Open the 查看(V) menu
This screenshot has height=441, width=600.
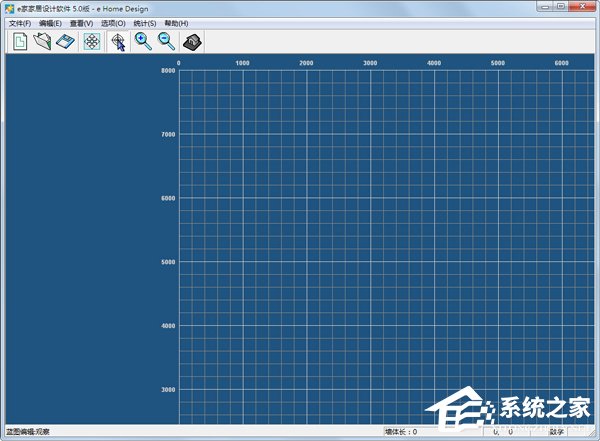[81, 23]
